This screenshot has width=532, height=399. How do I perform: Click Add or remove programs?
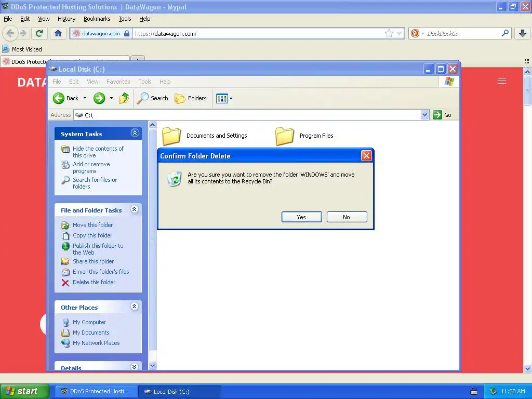(91, 167)
